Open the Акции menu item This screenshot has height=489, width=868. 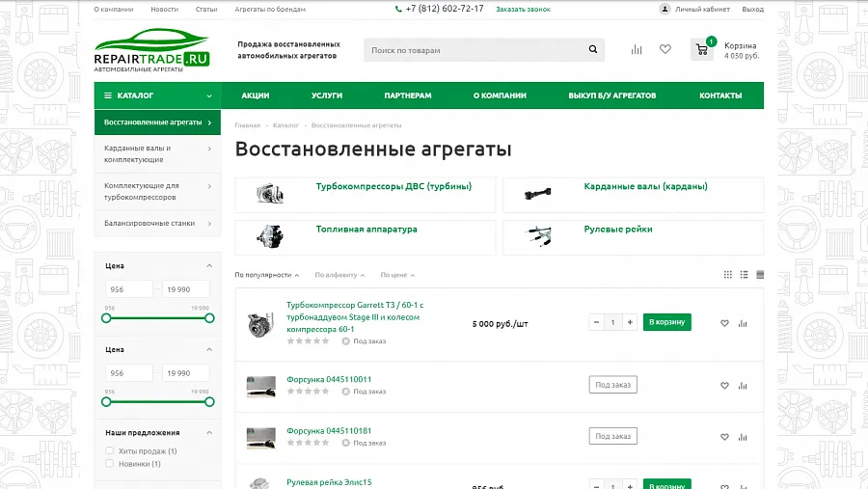(256, 95)
